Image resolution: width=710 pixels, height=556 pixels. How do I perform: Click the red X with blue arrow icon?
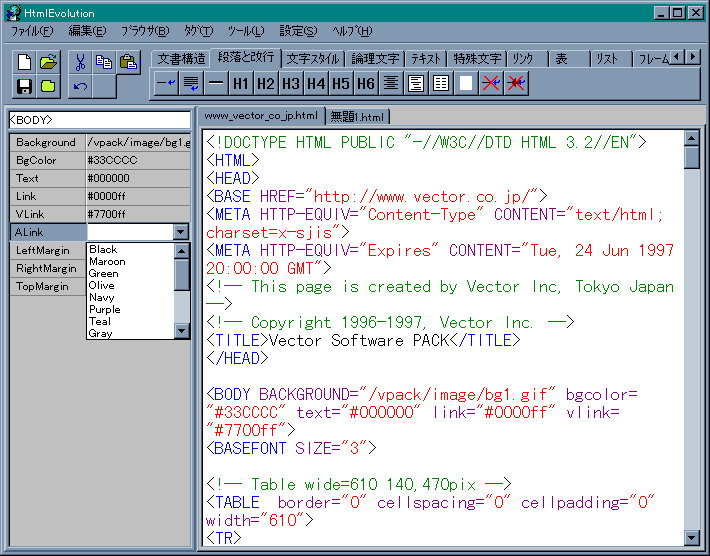point(490,83)
